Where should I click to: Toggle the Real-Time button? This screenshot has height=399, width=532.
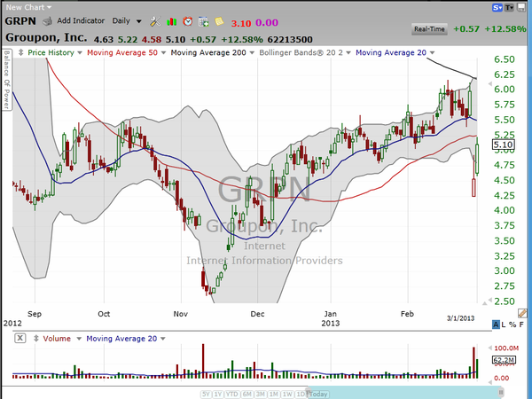(x=429, y=29)
